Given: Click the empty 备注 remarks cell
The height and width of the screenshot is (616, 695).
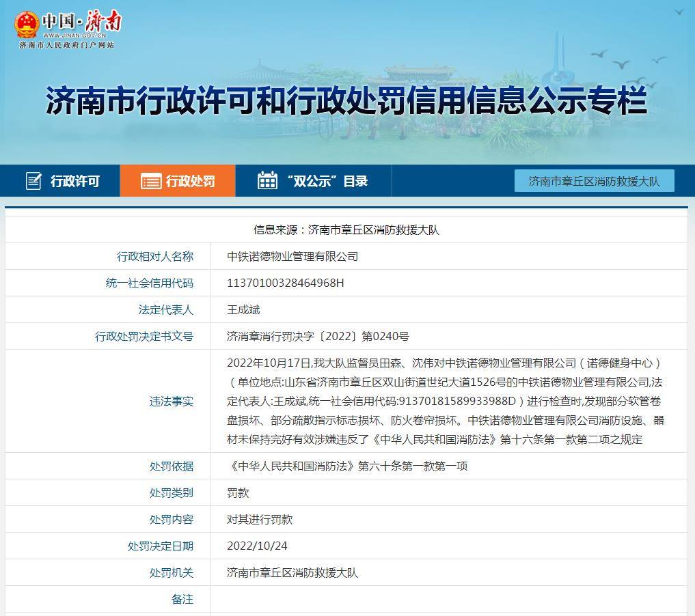Looking at the screenshot, I should point(444,599).
